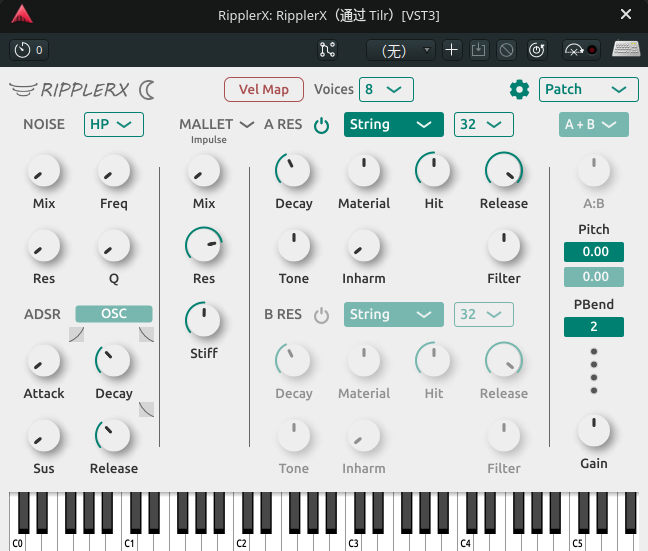Click the Mallet Stiff knob
Viewport: 648px width, 551px height.
point(204,320)
